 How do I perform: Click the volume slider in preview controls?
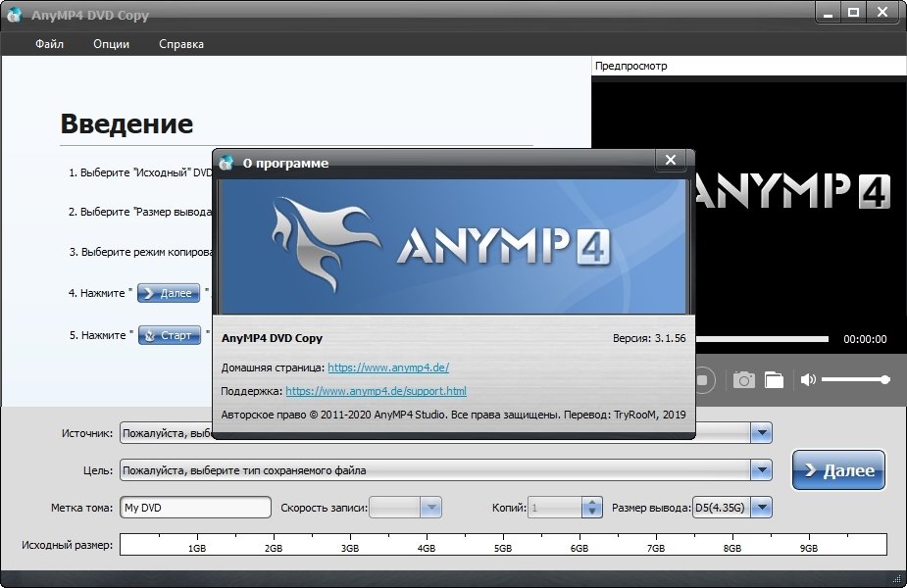pos(854,379)
